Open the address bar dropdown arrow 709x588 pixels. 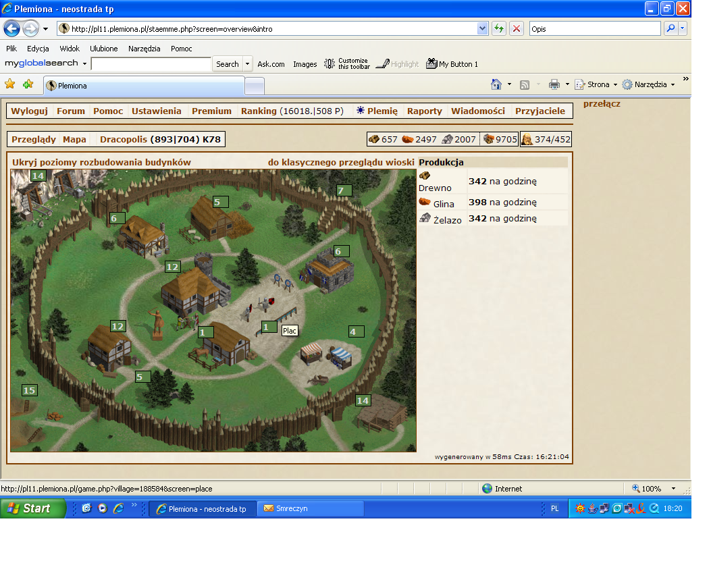tap(482, 28)
